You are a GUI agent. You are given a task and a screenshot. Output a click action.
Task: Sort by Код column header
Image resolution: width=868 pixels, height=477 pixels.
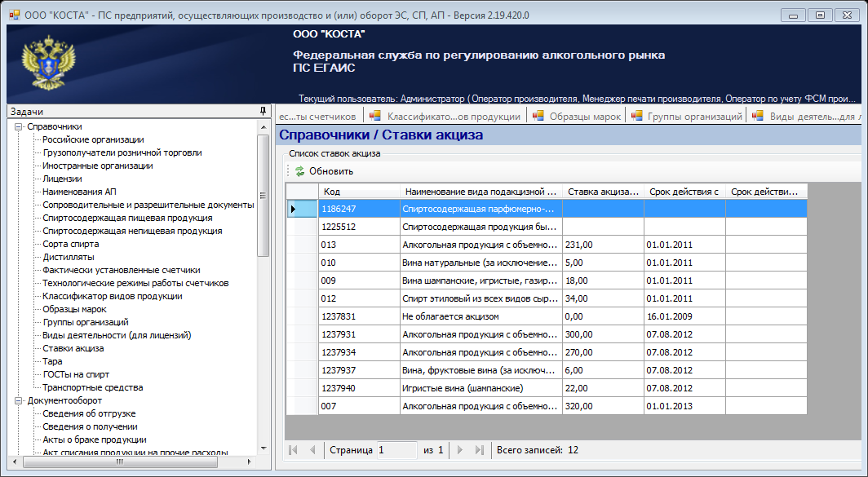(x=359, y=192)
